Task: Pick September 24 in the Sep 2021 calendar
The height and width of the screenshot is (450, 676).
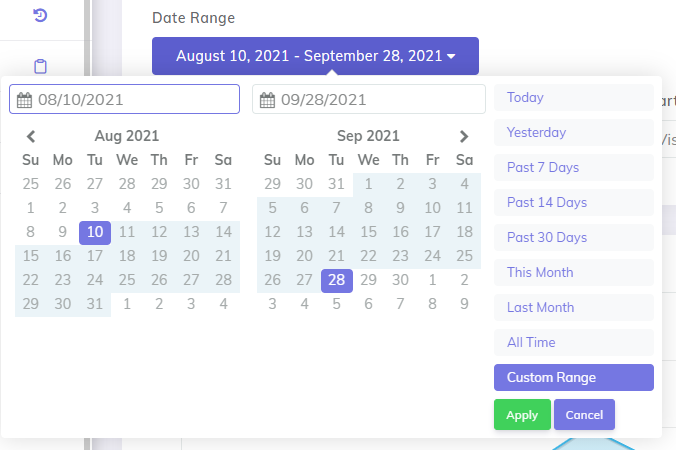Action: (x=432, y=256)
